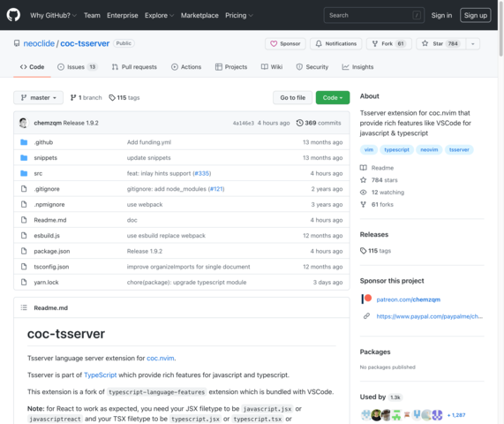
Task: Open the .gitignore file
Action: pos(47,189)
